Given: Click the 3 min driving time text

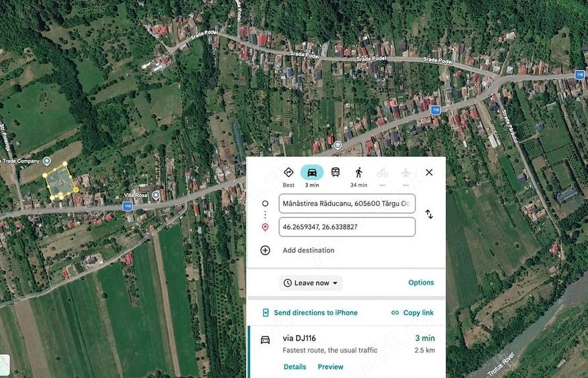Looking at the screenshot, I should click(x=312, y=185).
